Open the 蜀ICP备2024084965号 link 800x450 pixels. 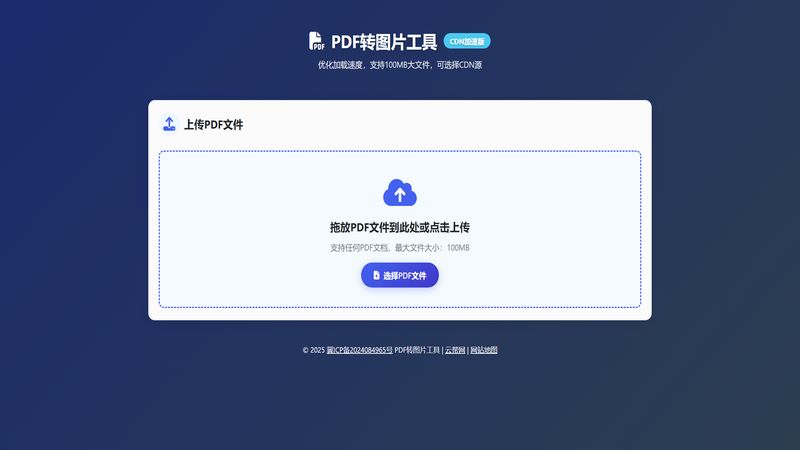click(359, 350)
